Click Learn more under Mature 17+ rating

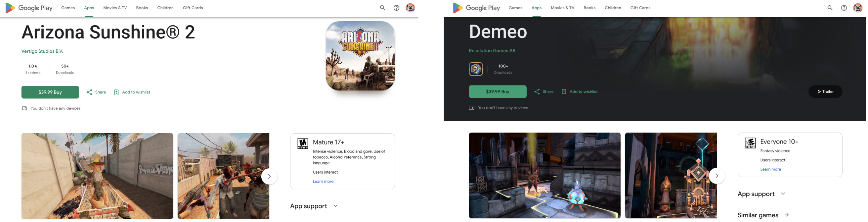(323, 182)
